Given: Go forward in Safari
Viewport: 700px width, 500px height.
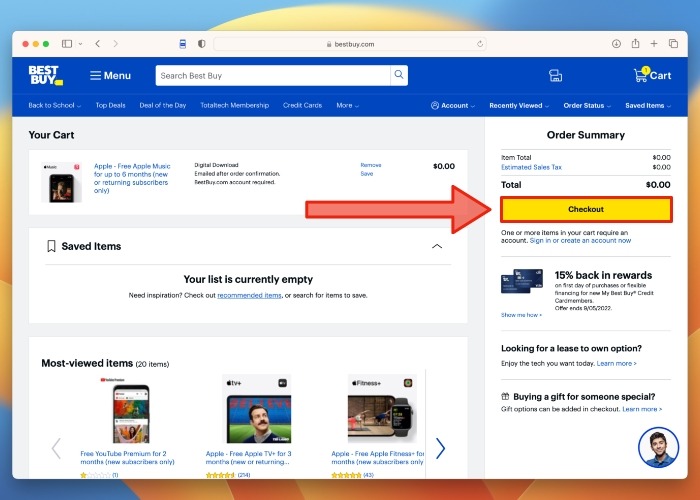Looking at the screenshot, I should [116, 44].
